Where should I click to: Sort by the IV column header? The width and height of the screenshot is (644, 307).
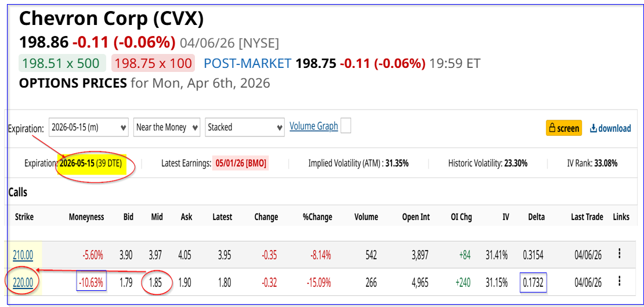point(506,217)
